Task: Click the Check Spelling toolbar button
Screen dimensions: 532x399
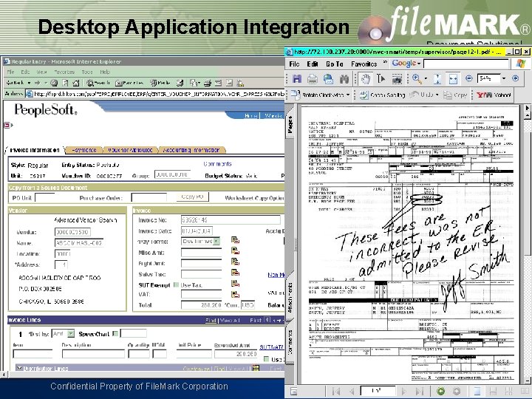Action: 383,95
